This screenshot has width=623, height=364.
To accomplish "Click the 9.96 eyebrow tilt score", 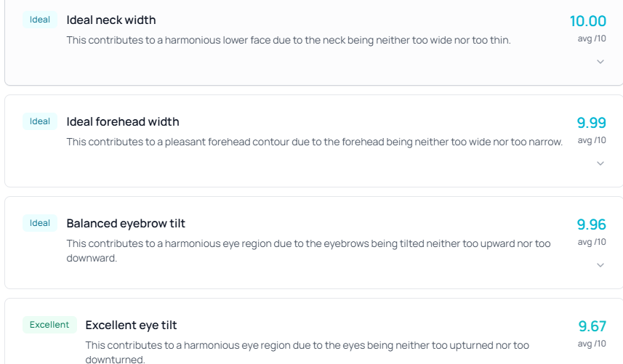I will click(591, 225).
